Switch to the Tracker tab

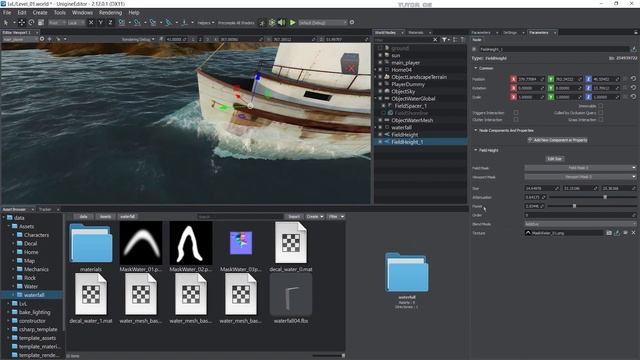coord(45,209)
